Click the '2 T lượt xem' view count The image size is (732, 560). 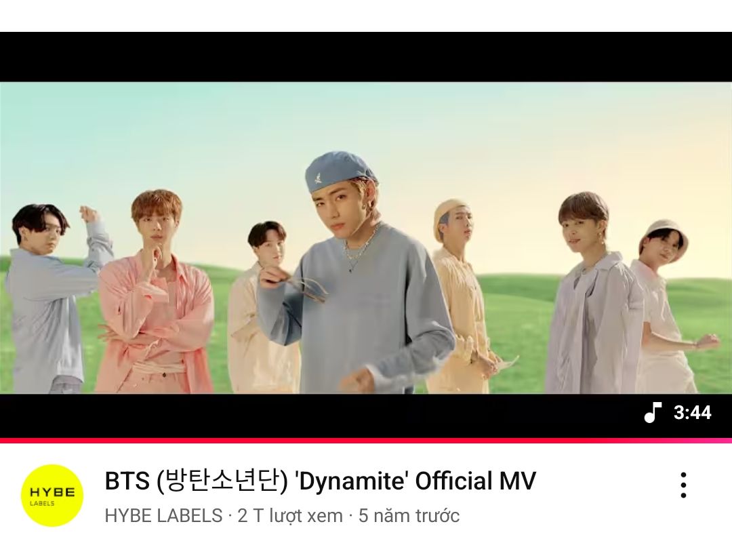[x=290, y=516]
